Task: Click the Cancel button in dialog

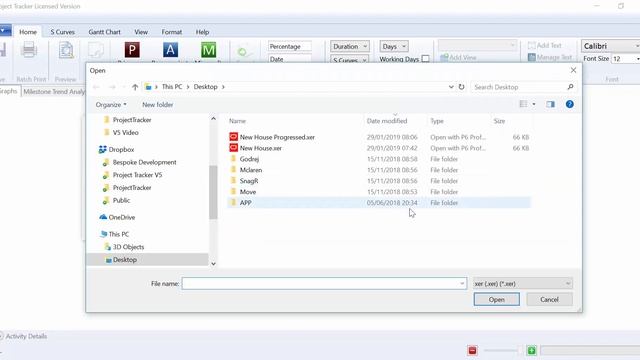Action: click(x=549, y=299)
